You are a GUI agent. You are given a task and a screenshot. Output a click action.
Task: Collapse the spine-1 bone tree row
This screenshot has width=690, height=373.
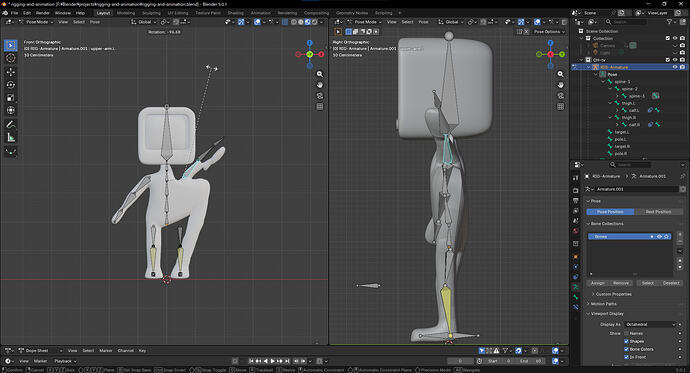click(x=603, y=82)
